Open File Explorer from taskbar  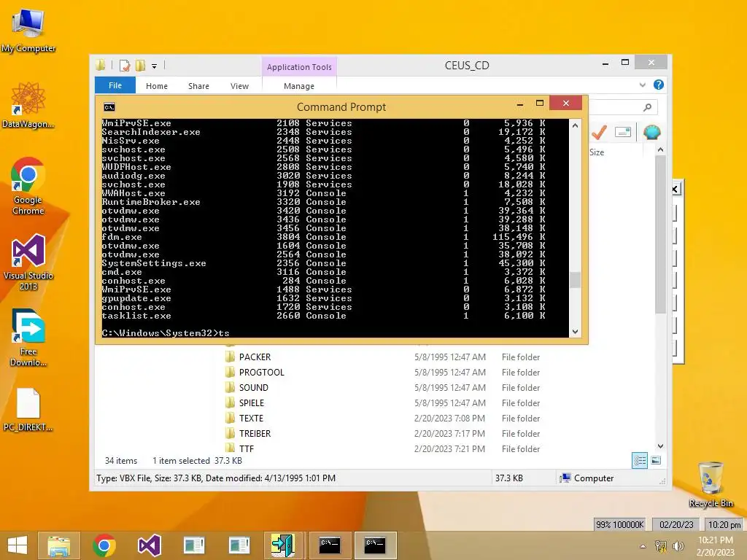tap(58, 545)
